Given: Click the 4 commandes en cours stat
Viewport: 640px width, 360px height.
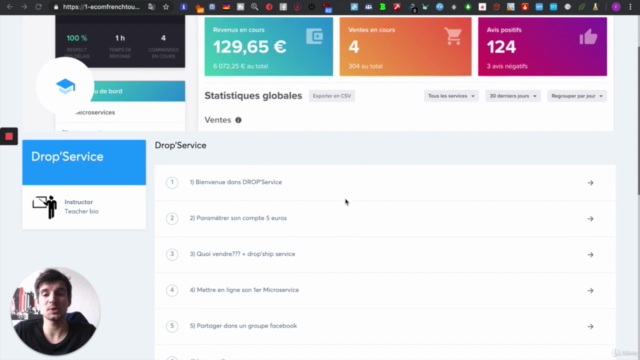Looking at the screenshot, I should tap(163, 46).
